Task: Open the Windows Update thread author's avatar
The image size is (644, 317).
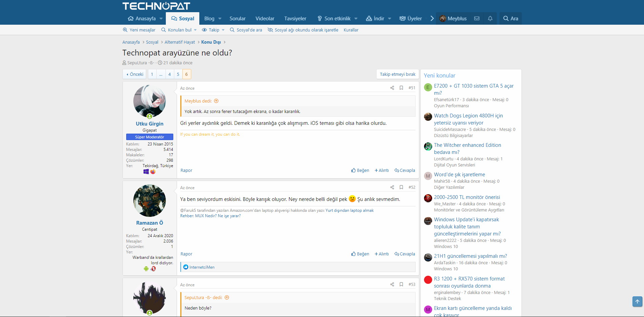Action: pos(428,221)
